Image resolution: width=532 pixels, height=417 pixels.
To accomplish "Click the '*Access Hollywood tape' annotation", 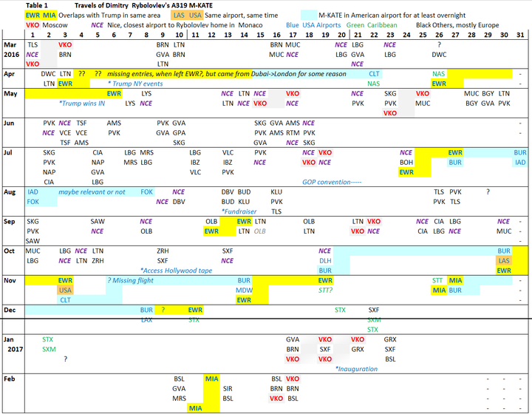I will tap(176, 271).
